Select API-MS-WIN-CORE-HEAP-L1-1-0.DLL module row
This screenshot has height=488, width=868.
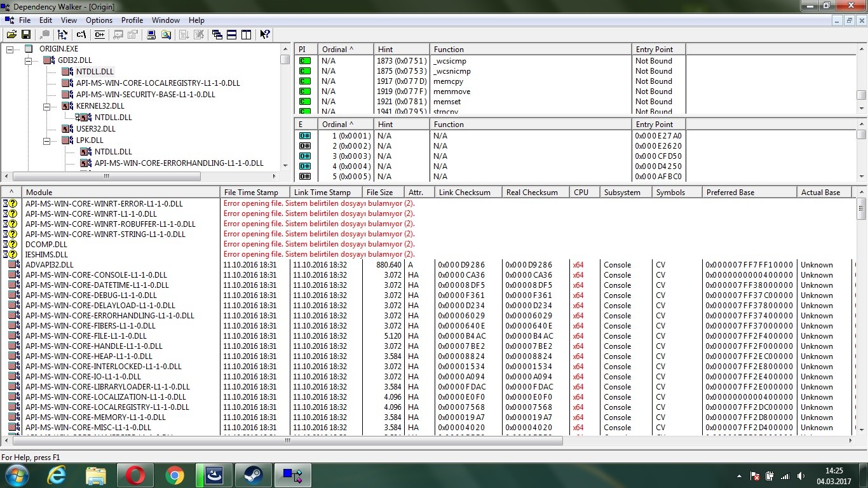pyautogui.click(x=429, y=356)
